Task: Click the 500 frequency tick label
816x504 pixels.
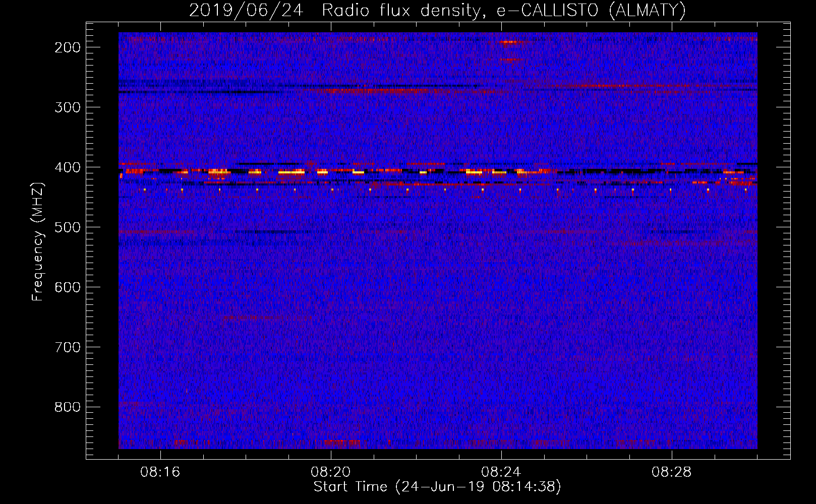Action: click(68, 227)
